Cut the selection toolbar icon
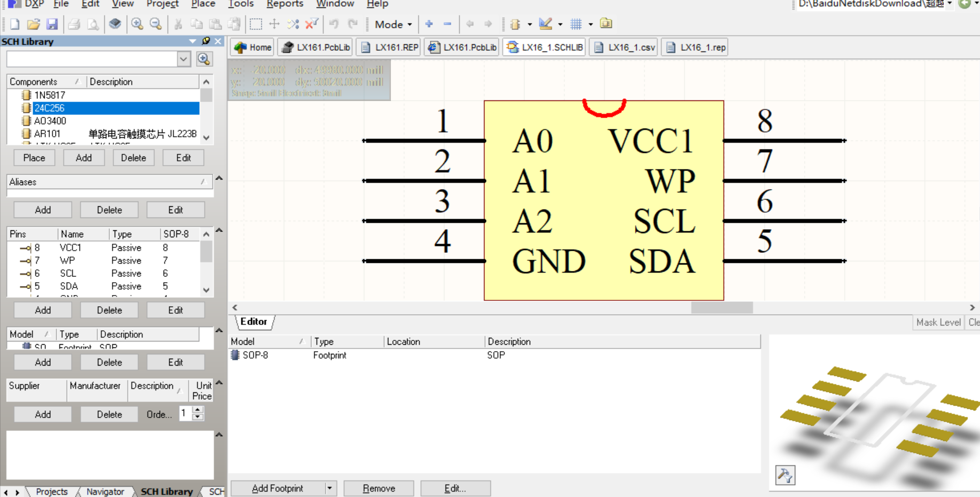 (x=178, y=24)
